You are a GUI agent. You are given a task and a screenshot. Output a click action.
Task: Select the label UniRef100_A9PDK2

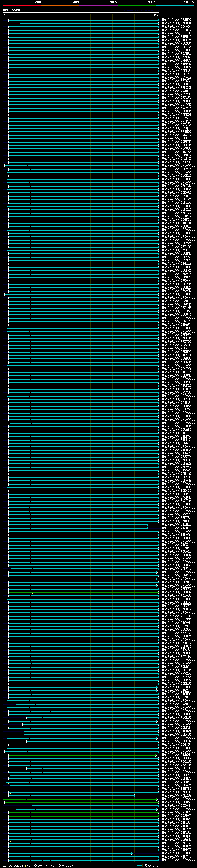click(177, 67)
